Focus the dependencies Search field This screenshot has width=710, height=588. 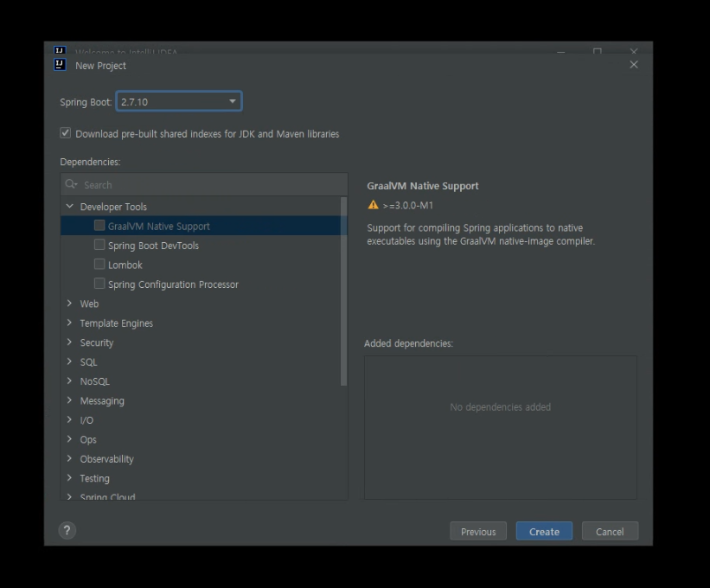[204, 185]
